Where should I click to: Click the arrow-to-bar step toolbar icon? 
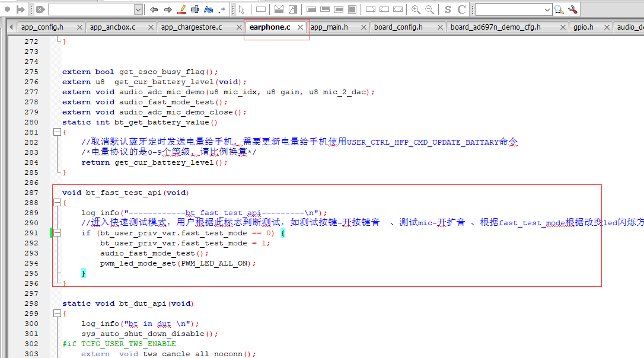pos(20,9)
